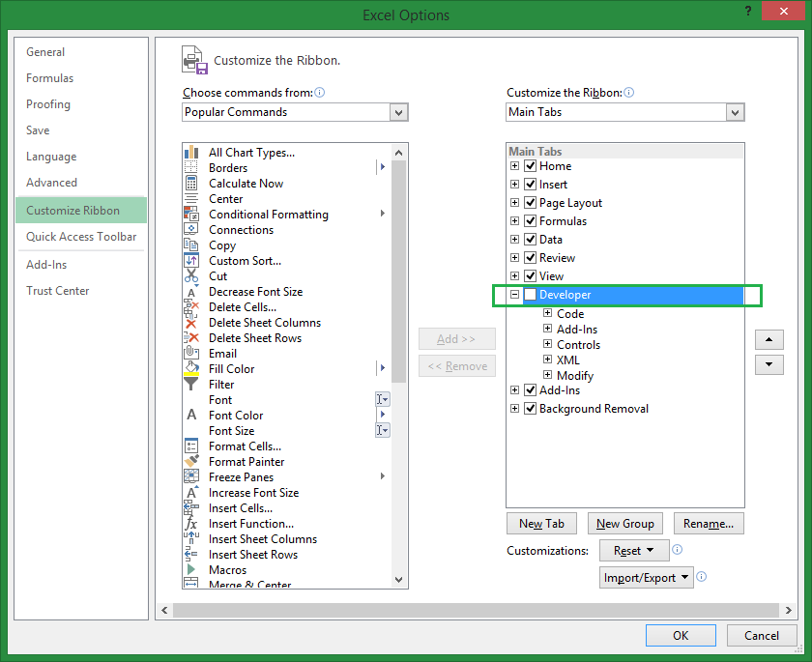Enable the Developer tab checkbox
The width and height of the screenshot is (812, 662).
coord(529,295)
